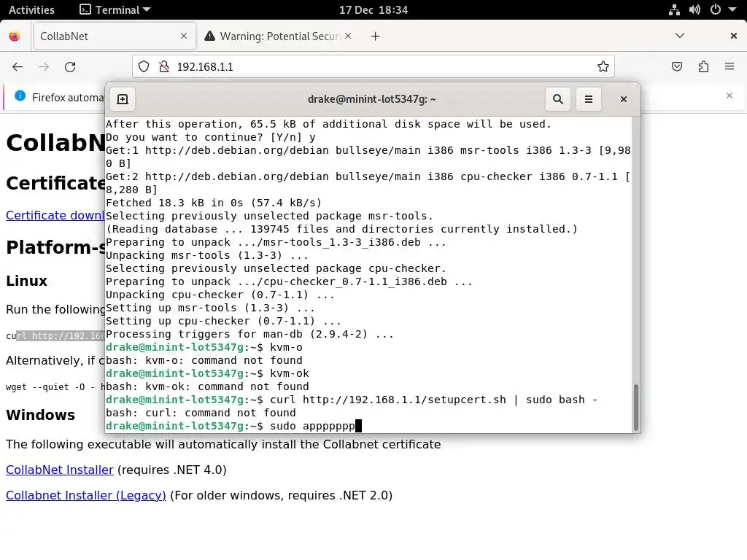
Task: Click the curl setupcert.sh command line
Action: coord(352,400)
